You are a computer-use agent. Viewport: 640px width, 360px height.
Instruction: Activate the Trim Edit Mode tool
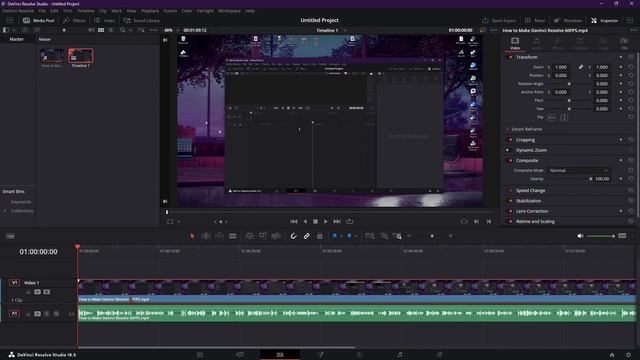point(206,236)
